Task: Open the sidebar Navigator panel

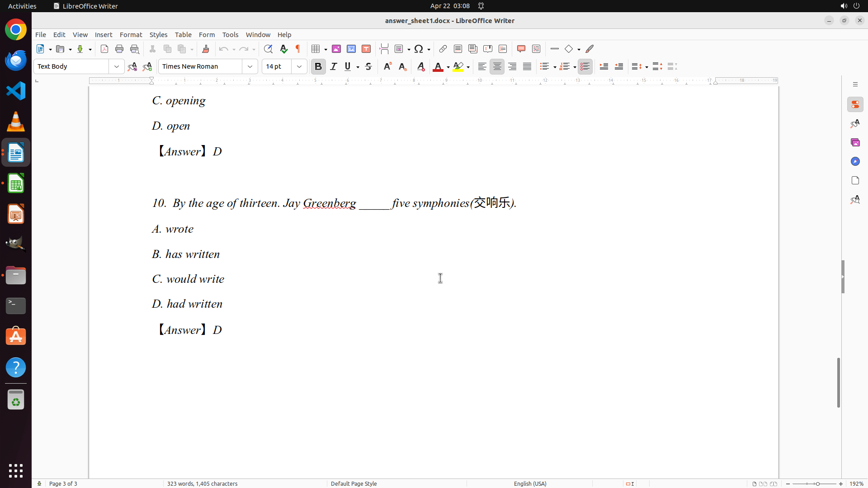Action: click(x=855, y=161)
